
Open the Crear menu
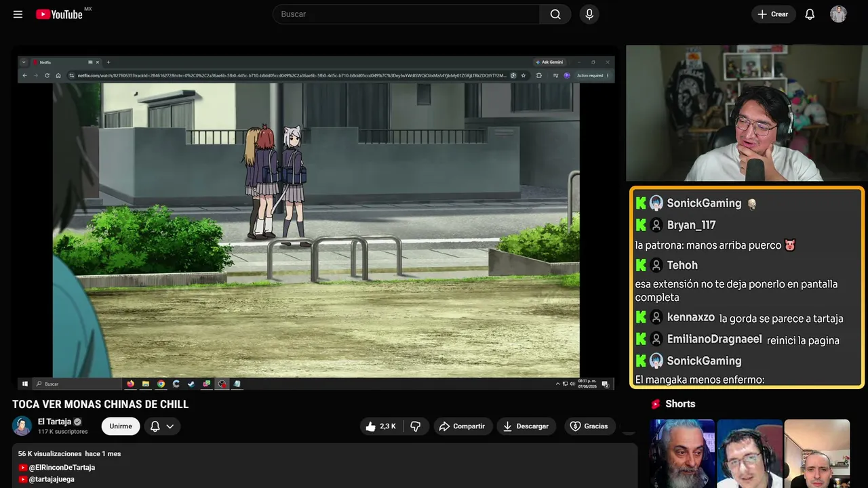click(772, 14)
